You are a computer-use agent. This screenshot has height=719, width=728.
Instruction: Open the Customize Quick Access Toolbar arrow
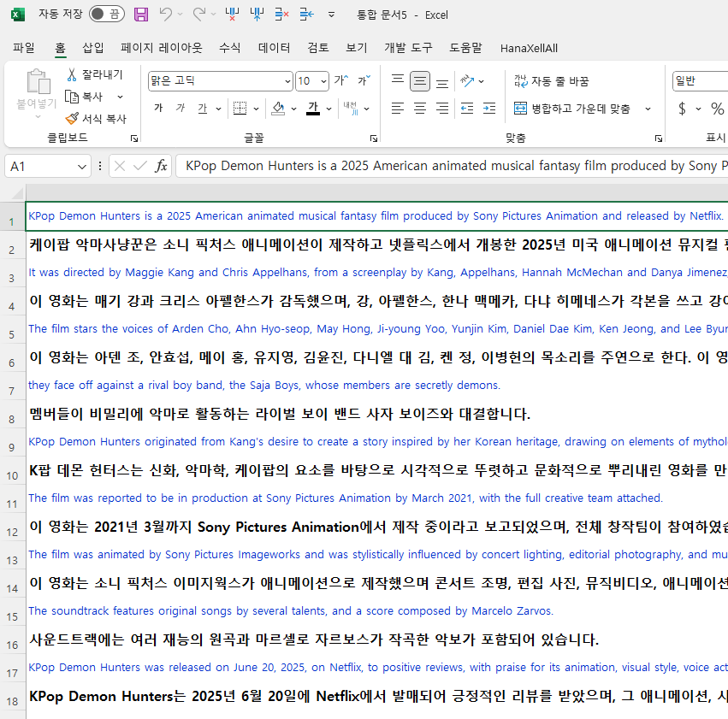tap(332, 15)
